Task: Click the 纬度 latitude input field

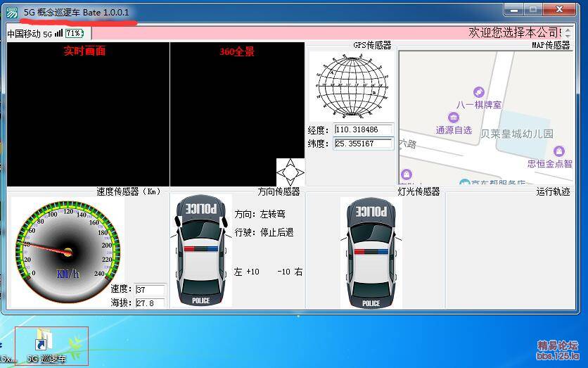Action: [364, 144]
